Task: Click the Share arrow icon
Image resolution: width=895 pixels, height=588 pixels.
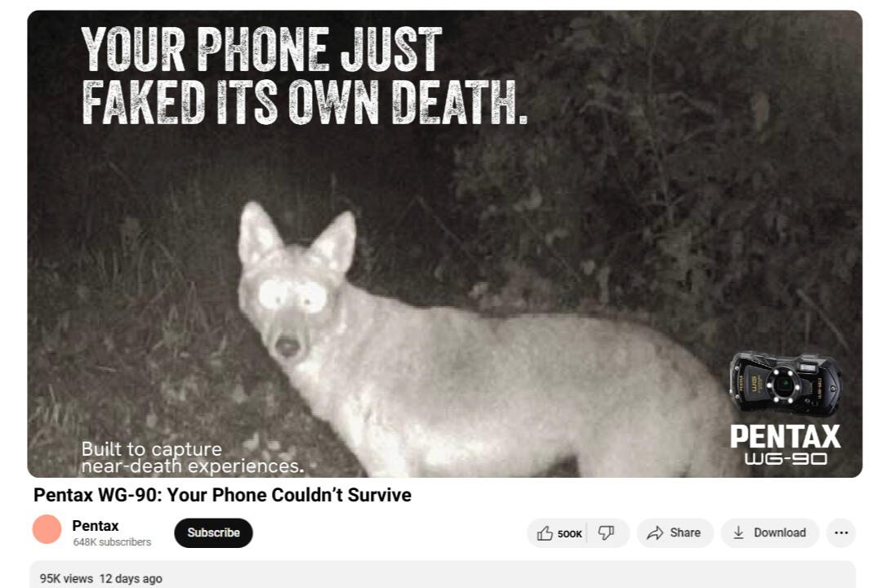Action: pyautogui.click(x=655, y=533)
